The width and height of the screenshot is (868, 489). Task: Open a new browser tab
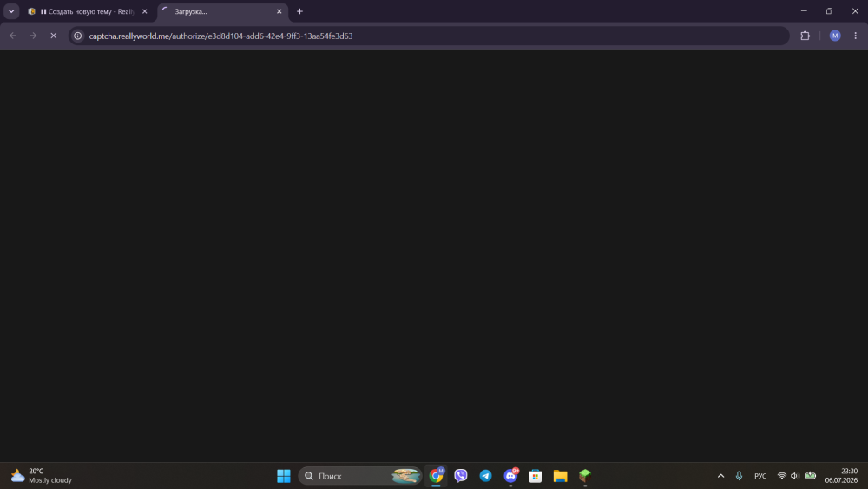click(299, 11)
